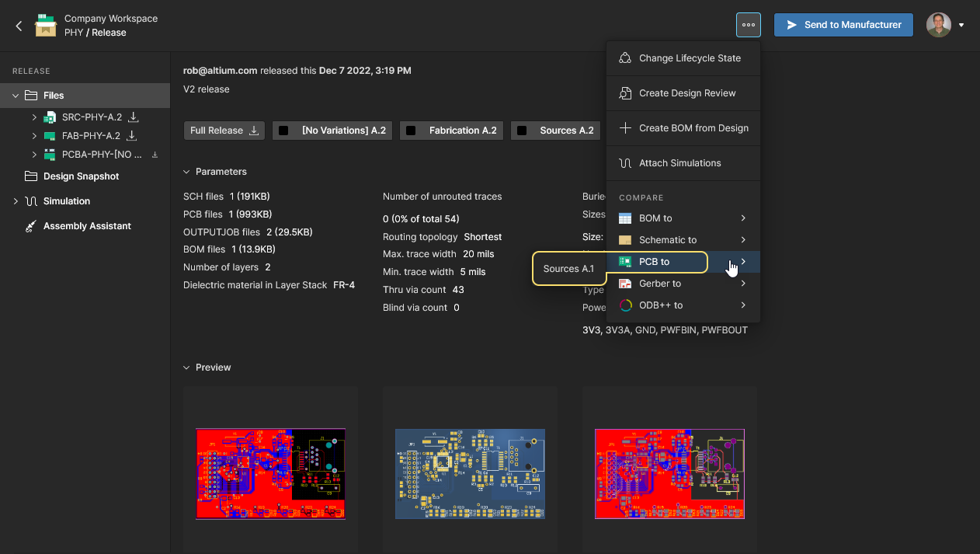The height and width of the screenshot is (554, 980).
Task: Click the BOM to table icon
Action: (x=625, y=218)
